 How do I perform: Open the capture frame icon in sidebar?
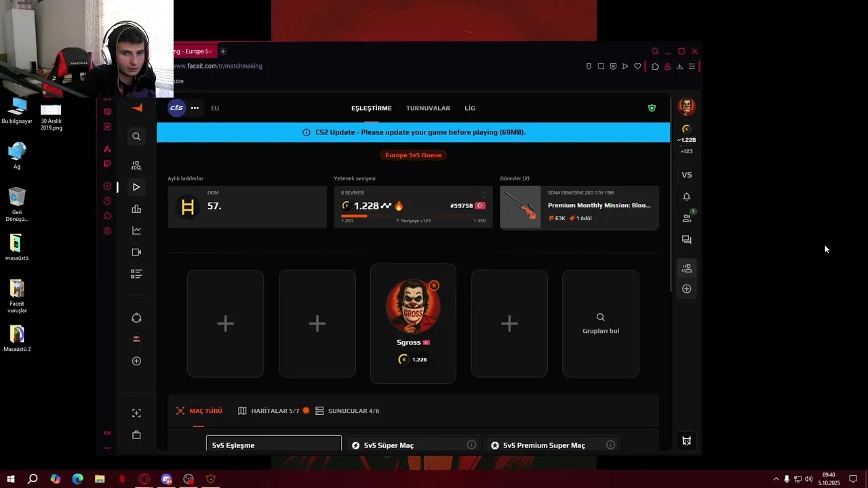click(136, 413)
